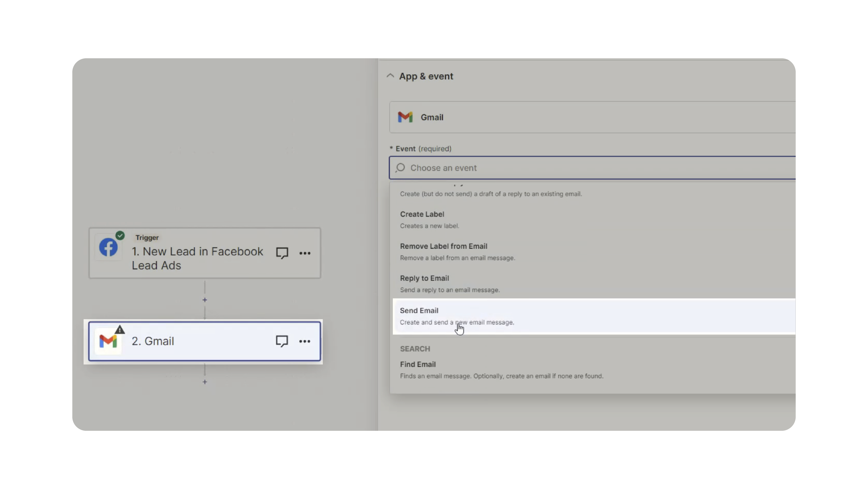
Task: Click the Gmail icon on step 2
Action: [108, 341]
